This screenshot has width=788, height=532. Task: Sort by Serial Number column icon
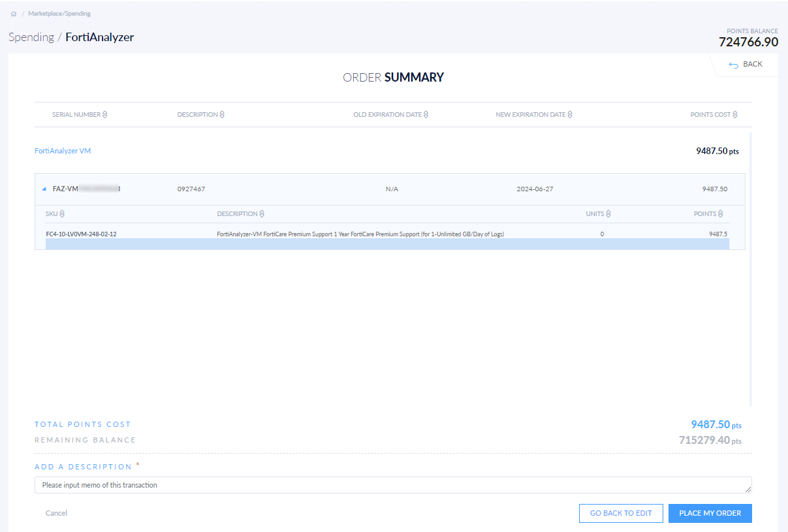[x=105, y=114]
